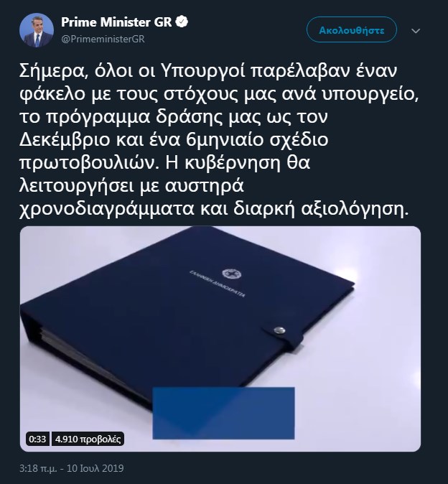Screen dimensions: 448x484
Task: Click the word Δεκέμβριο in the tweet text
Action: pyautogui.click(x=65, y=140)
